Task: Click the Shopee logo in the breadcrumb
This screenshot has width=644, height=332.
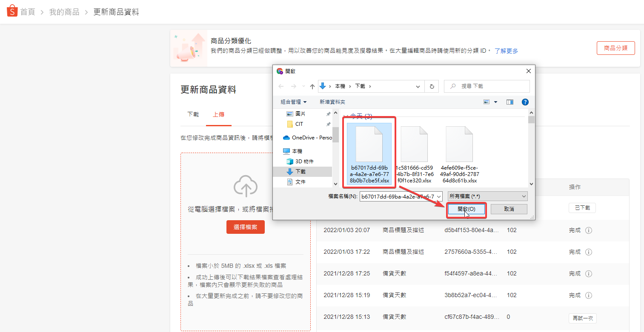Action: (x=12, y=11)
